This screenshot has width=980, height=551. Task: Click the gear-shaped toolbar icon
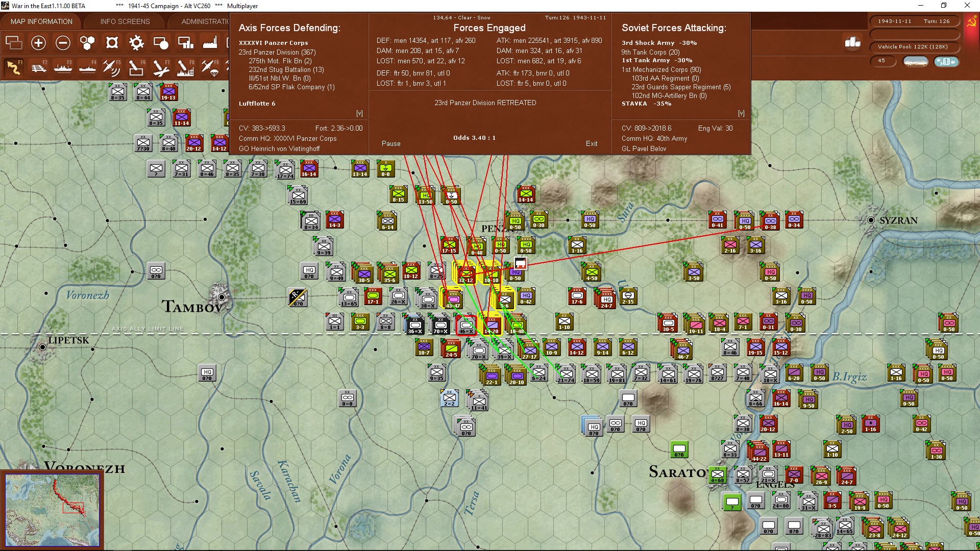pos(136,43)
